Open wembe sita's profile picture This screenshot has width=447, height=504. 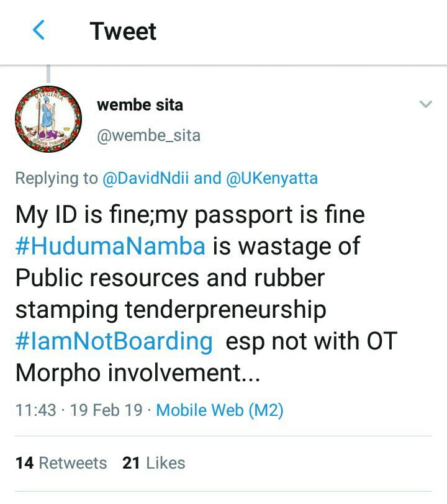pyautogui.click(x=48, y=119)
